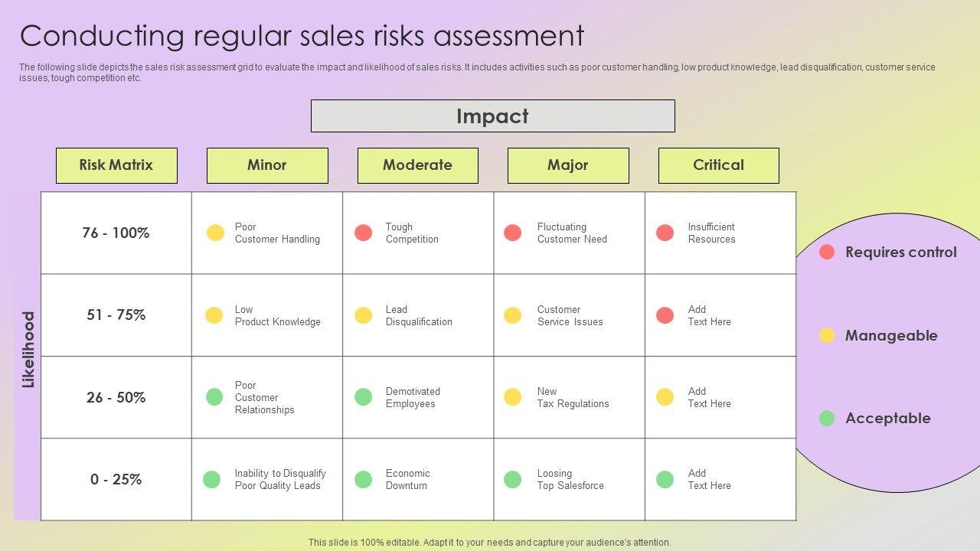Select the red dot beside Fluctuating Customer Need
This screenshot has height=551, width=980.
(513, 233)
